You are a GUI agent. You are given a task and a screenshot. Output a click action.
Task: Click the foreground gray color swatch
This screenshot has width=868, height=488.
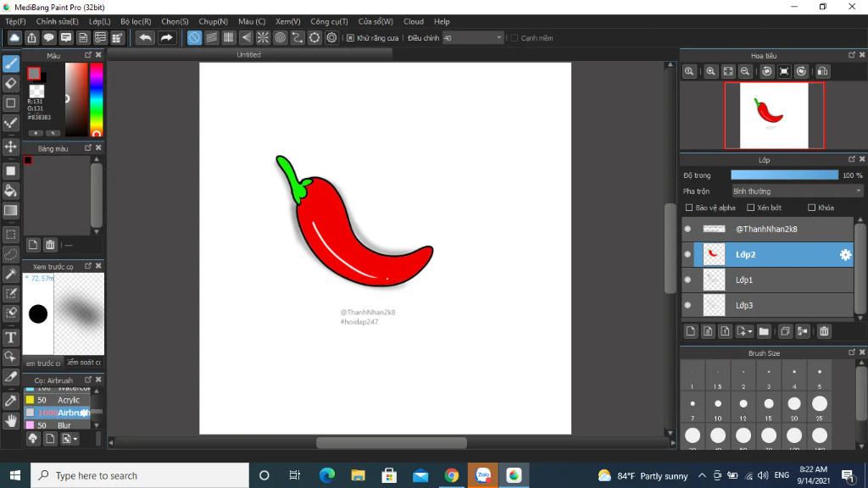coord(34,73)
